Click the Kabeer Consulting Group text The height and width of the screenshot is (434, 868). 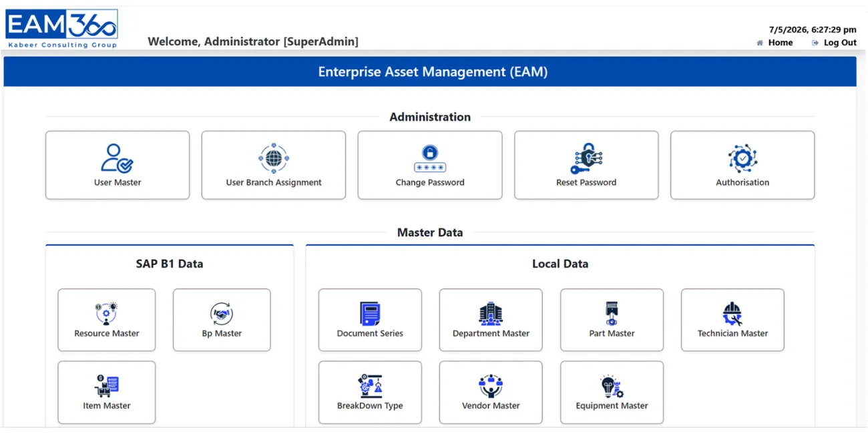pos(63,45)
